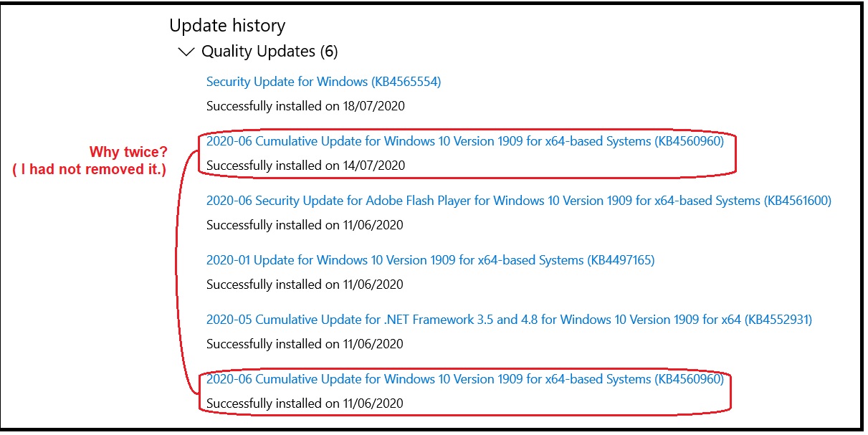This screenshot has height=435, width=868.
Task: Click install status under .NET Framework update
Action: [x=305, y=344]
